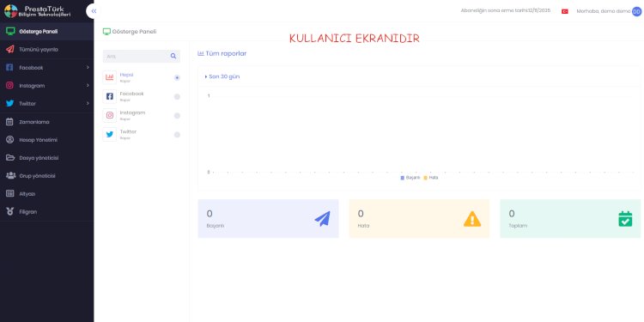Open the Son 30 gün date dropdown
Screen dimensions: 644x322
pyautogui.click(x=222, y=76)
